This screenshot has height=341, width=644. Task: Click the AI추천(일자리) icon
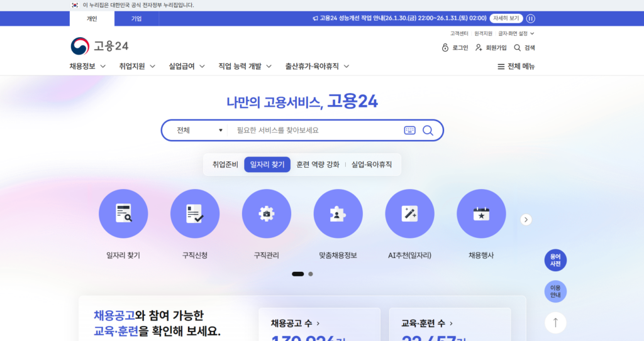coord(409,214)
